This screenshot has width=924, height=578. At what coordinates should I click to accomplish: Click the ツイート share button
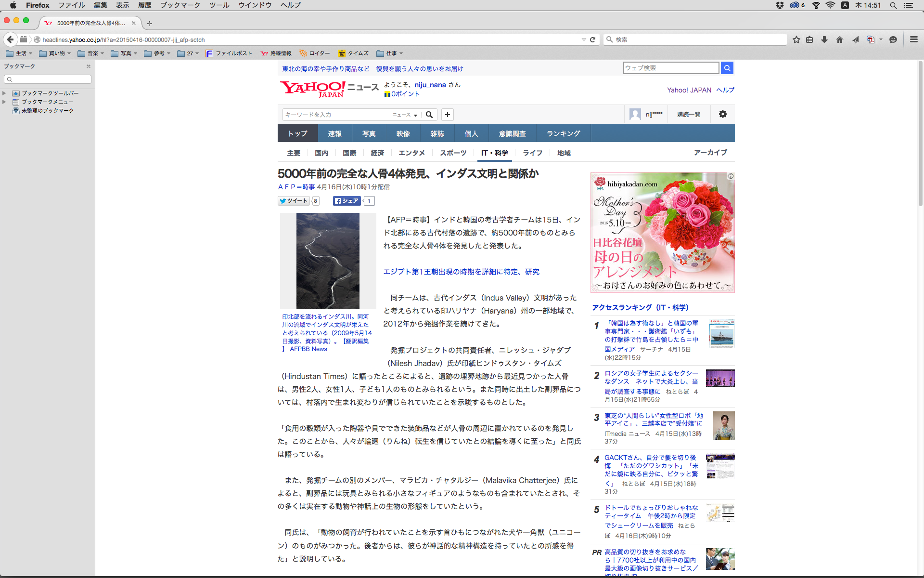tap(294, 201)
